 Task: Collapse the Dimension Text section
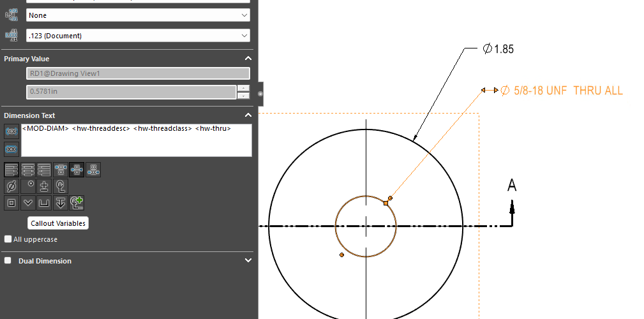(248, 115)
